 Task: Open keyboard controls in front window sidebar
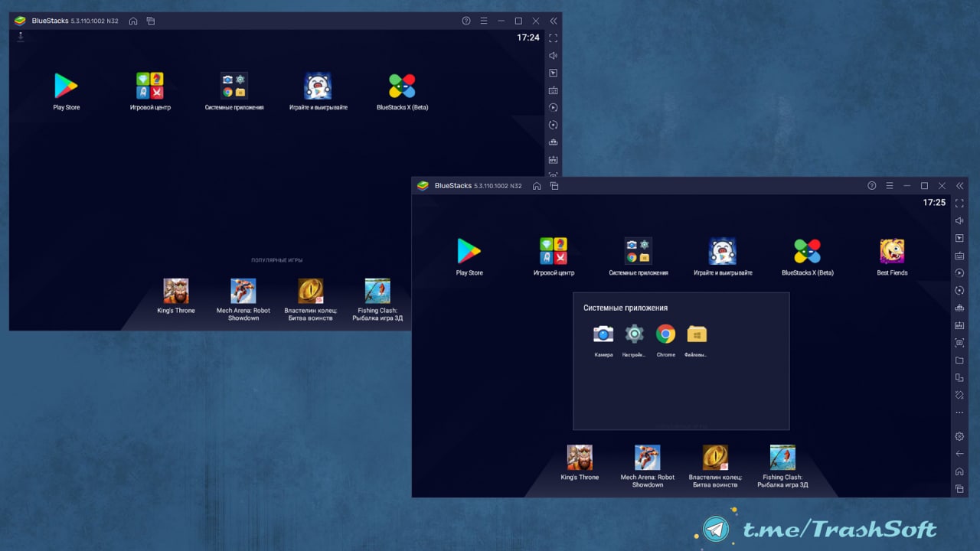pos(959,256)
